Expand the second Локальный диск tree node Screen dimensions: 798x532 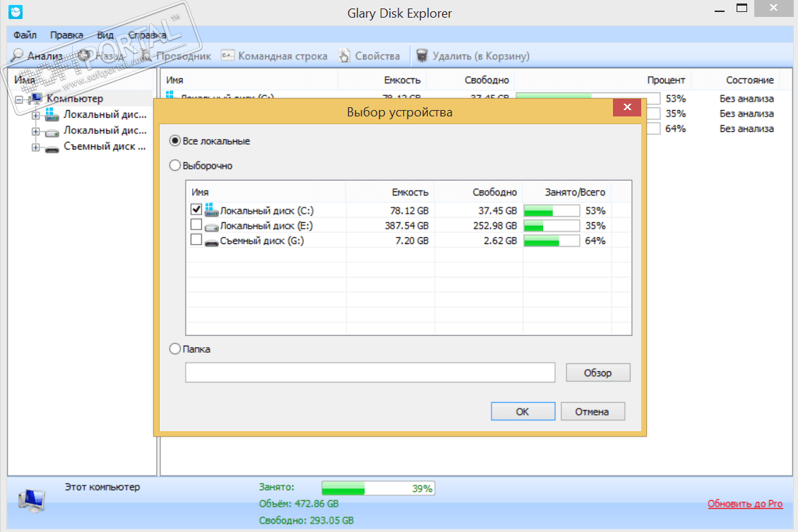(x=35, y=131)
